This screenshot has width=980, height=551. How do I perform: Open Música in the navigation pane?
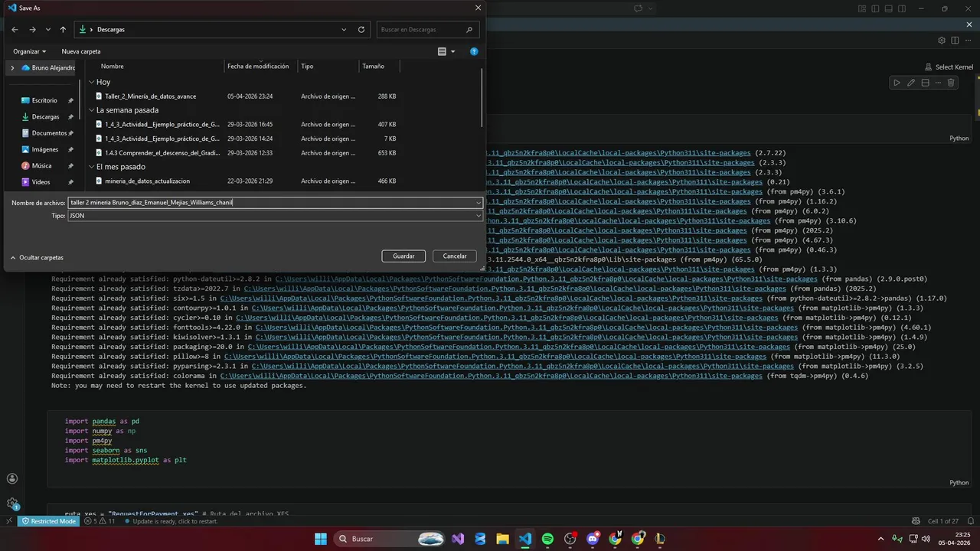(41, 165)
